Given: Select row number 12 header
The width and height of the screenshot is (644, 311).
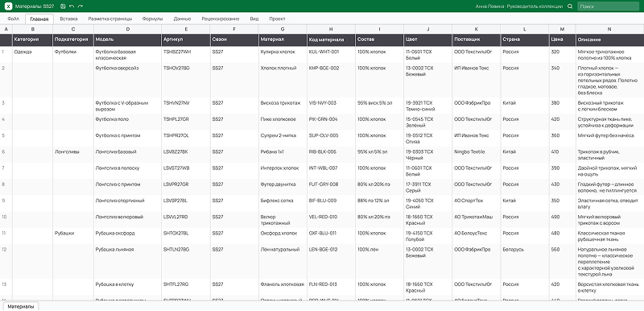Looking at the screenshot, I should (x=6, y=262).
